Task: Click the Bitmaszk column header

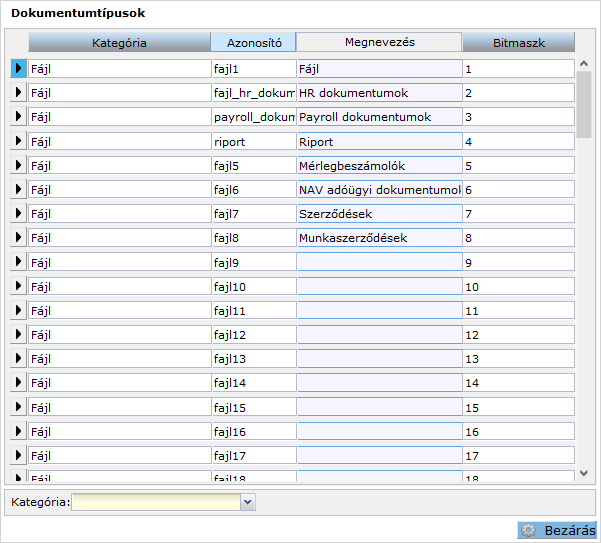Action: (518, 43)
